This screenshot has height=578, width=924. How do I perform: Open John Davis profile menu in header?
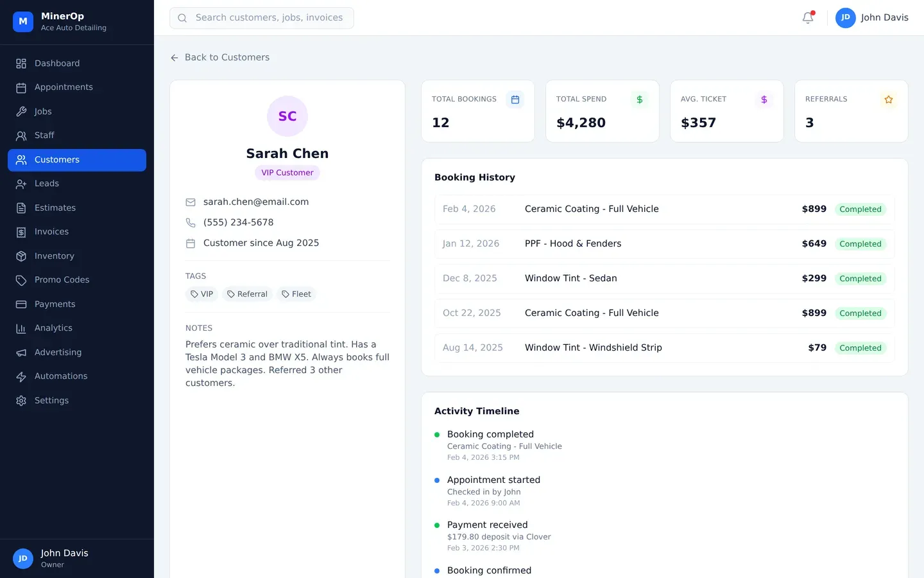tap(871, 18)
